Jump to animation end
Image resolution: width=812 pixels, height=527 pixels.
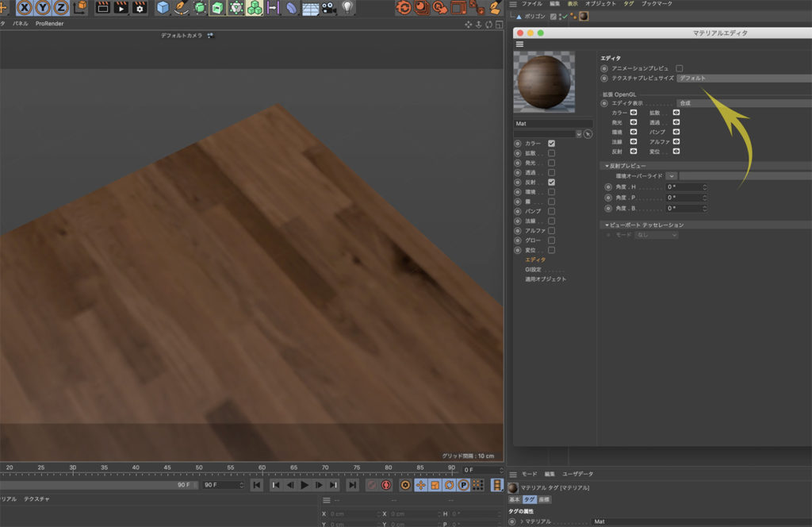[352, 485]
